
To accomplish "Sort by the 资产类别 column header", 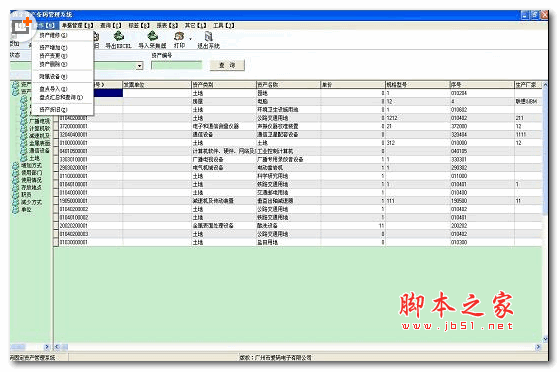I will (224, 85).
